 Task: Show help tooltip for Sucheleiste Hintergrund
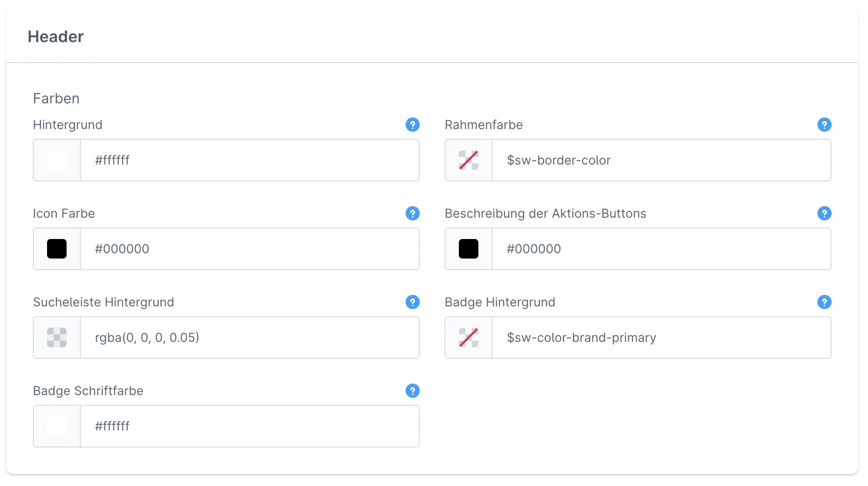pos(412,302)
